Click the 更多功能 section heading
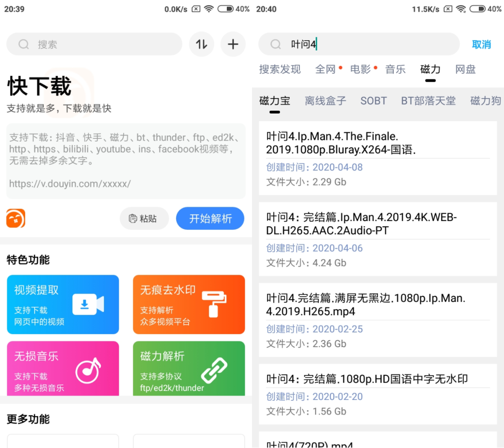Screen dimensions: 504x448 point(28,419)
